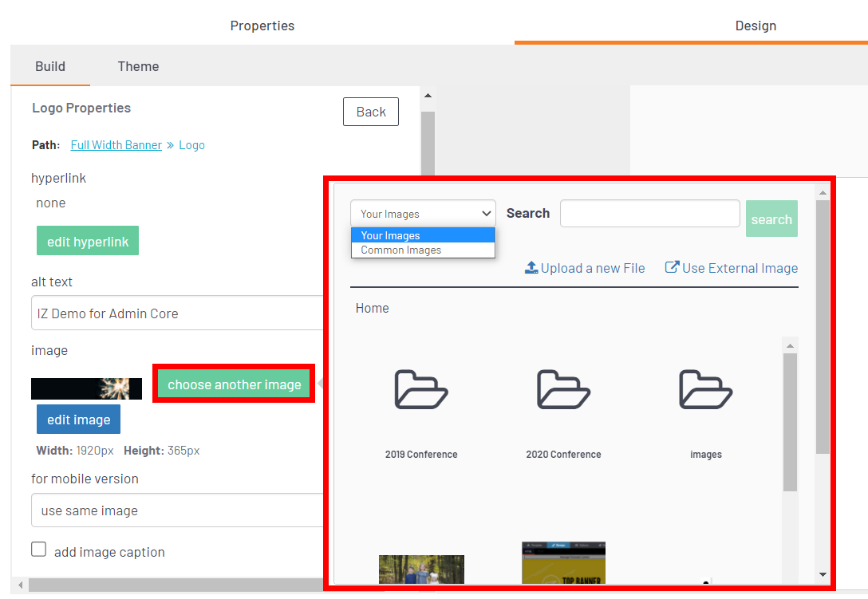The height and width of the screenshot is (599, 868).
Task: Open the mobile version 'use same image' dropdown
Action: pyautogui.click(x=177, y=510)
